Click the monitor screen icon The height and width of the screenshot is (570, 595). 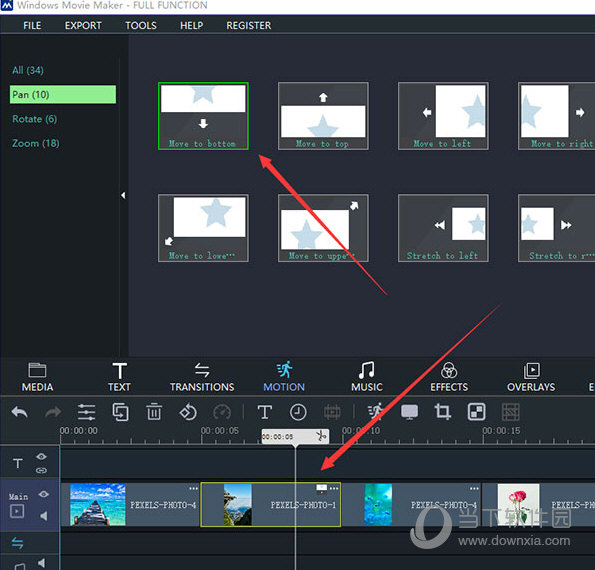(409, 412)
